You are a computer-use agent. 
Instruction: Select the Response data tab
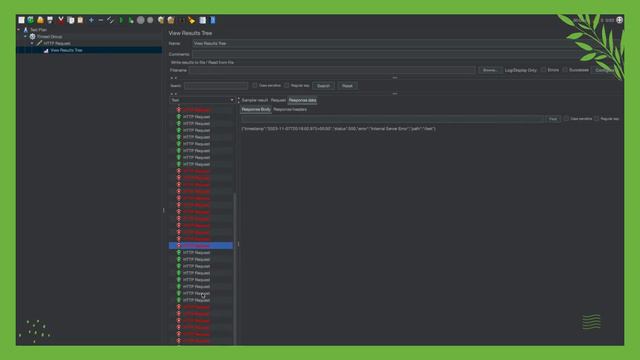pyautogui.click(x=302, y=100)
